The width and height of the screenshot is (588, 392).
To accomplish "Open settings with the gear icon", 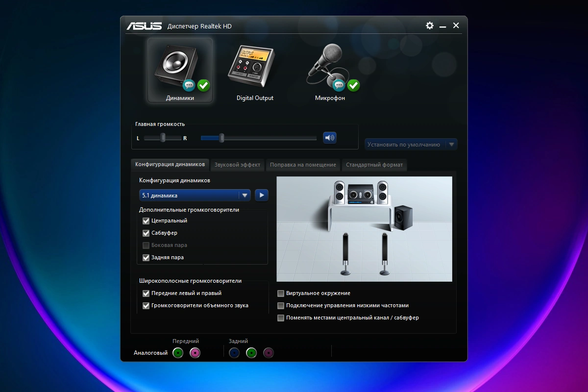I will pyautogui.click(x=430, y=25).
